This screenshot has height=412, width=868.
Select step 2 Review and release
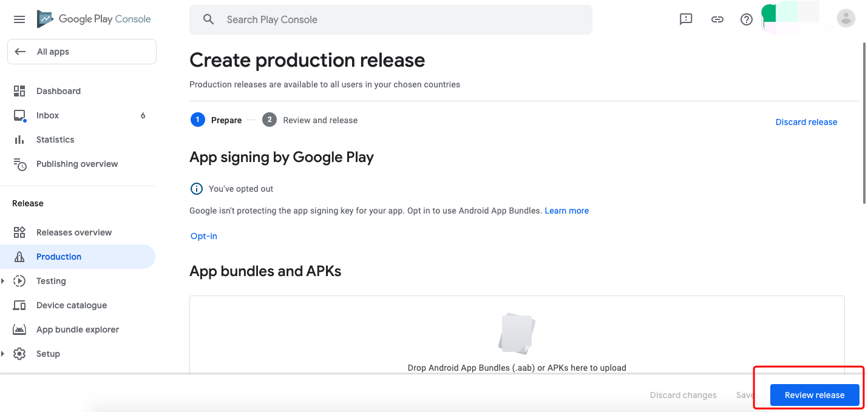310,120
